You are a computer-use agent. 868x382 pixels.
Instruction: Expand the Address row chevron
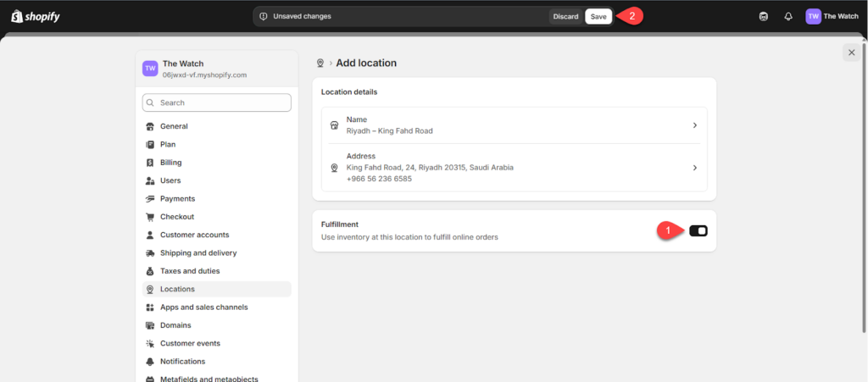(694, 168)
